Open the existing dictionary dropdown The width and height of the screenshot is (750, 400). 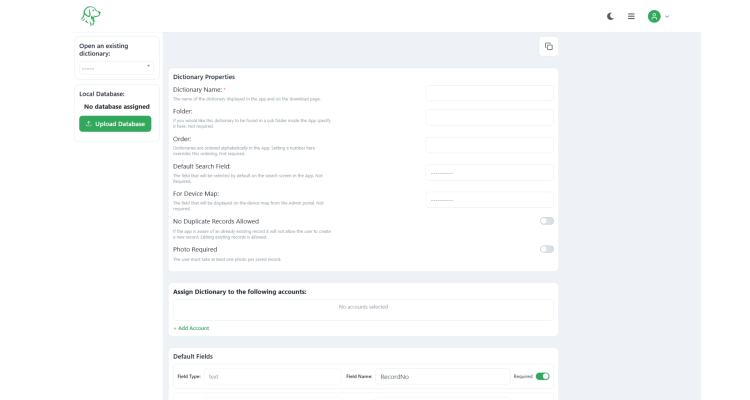pos(116,68)
